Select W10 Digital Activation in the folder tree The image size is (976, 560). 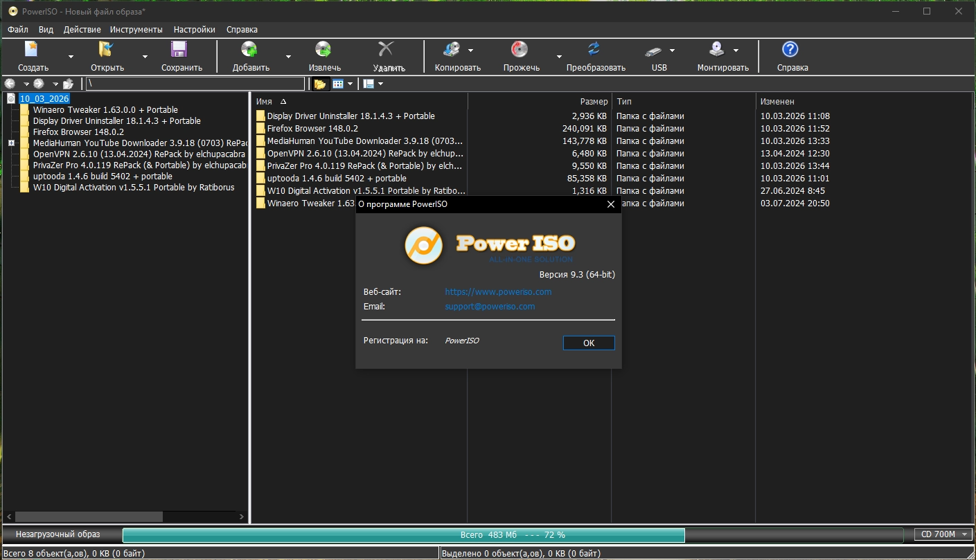point(134,188)
